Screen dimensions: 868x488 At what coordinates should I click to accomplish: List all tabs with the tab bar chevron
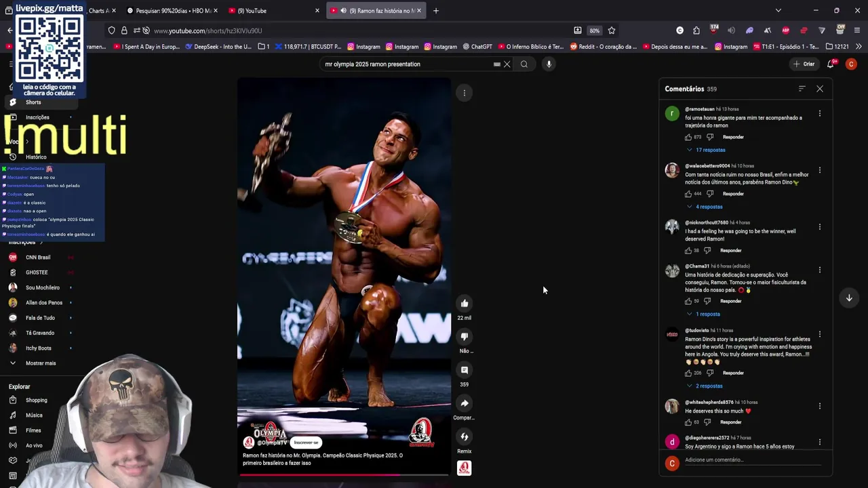pyautogui.click(x=778, y=10)
